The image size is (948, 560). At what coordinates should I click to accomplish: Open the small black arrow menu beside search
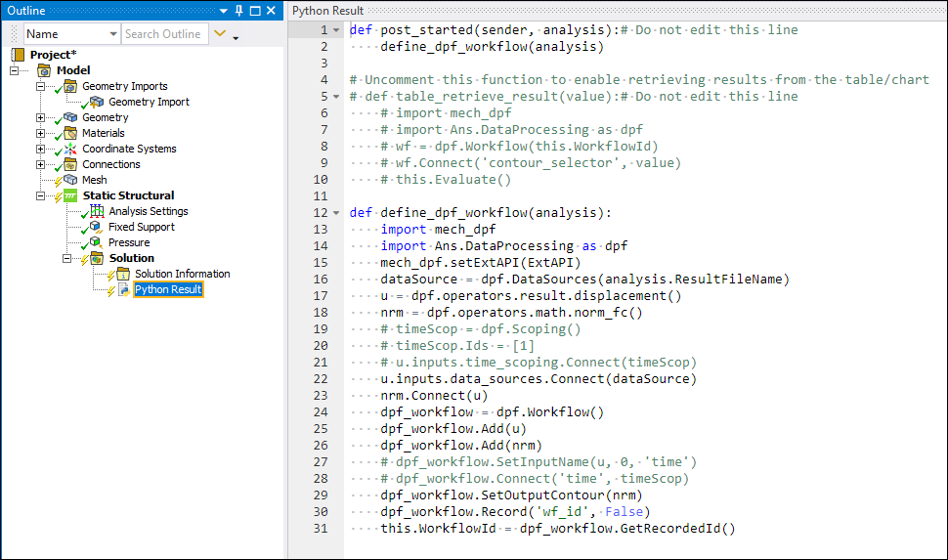[x=236, y=38]
